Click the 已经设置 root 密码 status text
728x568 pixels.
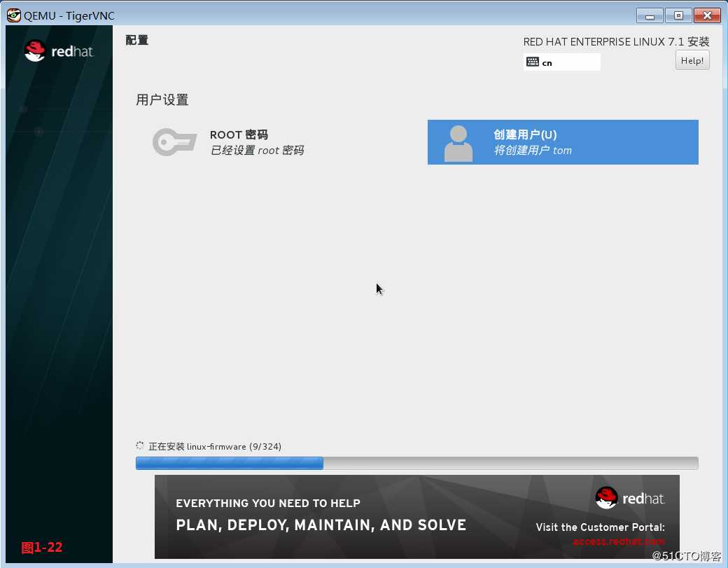coord(257,151)
